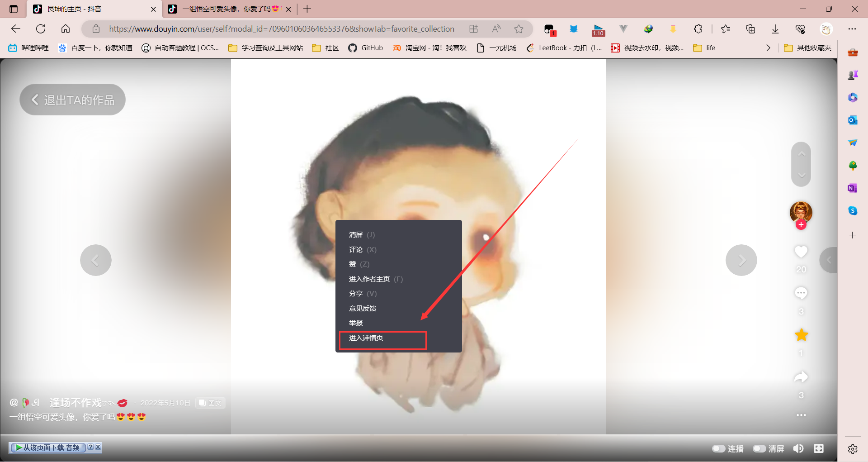
Task: Switch to the 一组悟空可爱头像 tab
Action: pyautogui.click(x=230, y=9)
